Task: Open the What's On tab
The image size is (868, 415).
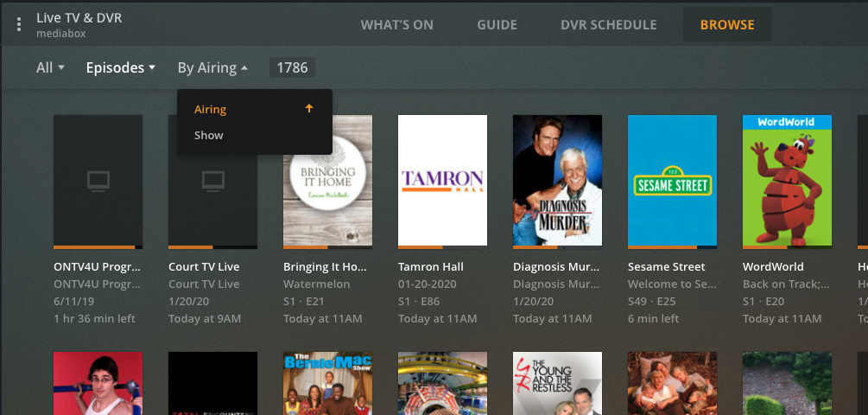Action: click(x=397, y=25)
